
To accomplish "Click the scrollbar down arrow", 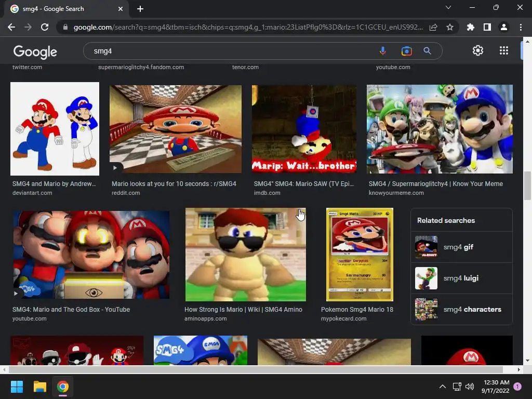I will [527, 361].
